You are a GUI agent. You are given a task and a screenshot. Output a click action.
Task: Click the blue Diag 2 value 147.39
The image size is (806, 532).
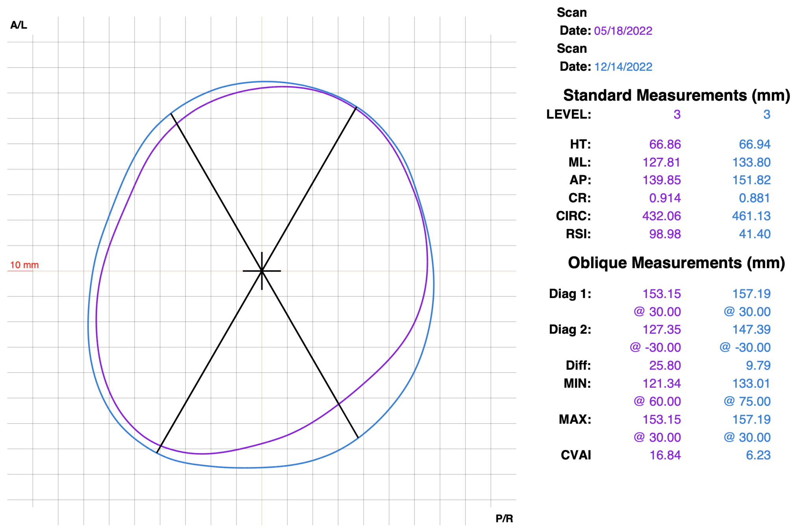click(751, 330)
